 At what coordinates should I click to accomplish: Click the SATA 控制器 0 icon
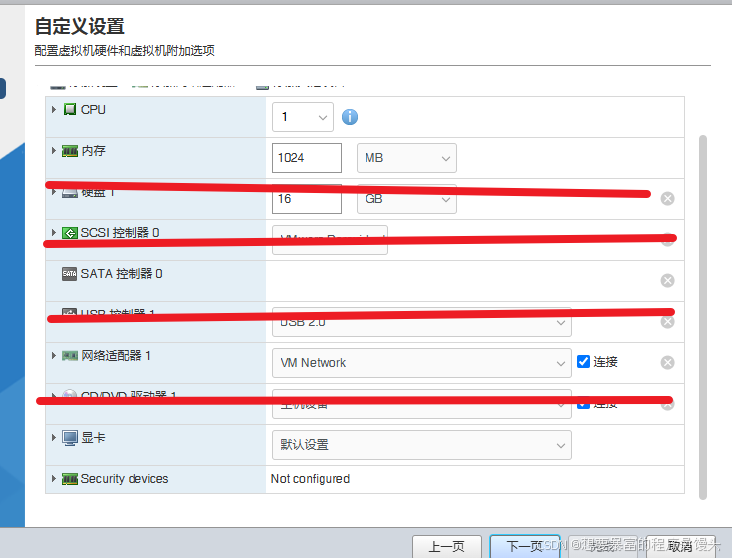[x=70, y=274]
